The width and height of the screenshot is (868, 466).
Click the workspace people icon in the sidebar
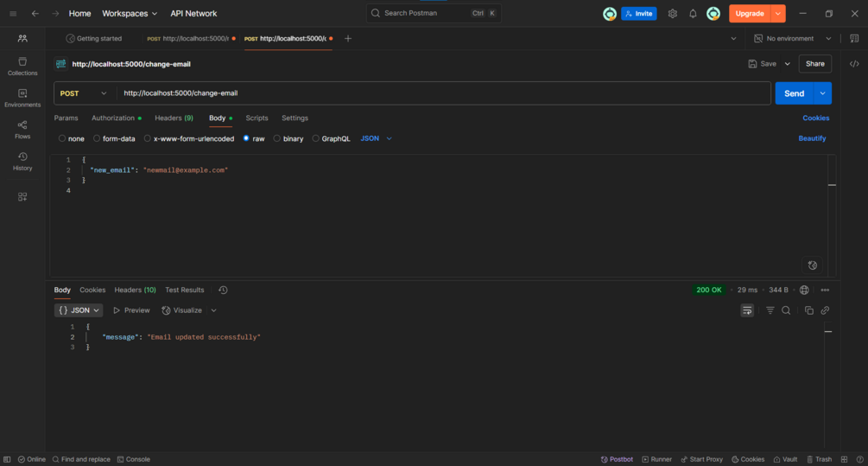(x=22, y=38)
